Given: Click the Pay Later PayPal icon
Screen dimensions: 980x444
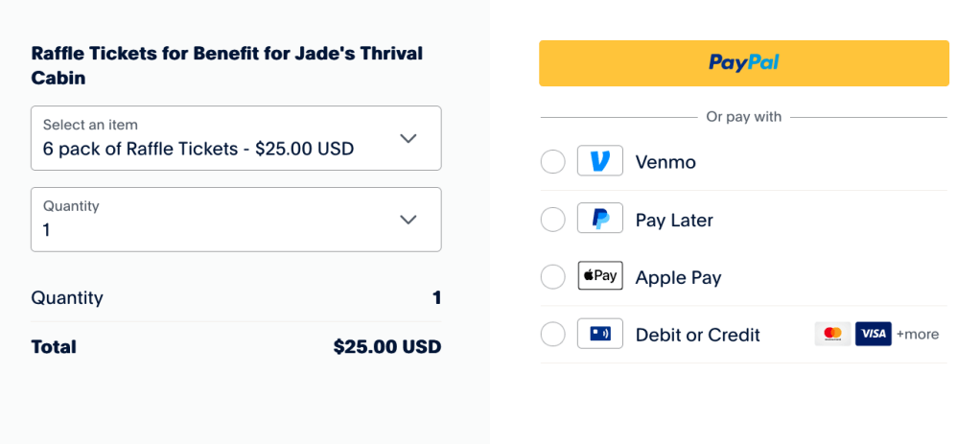Looking at the screenshot, I should tap(600, 220).
